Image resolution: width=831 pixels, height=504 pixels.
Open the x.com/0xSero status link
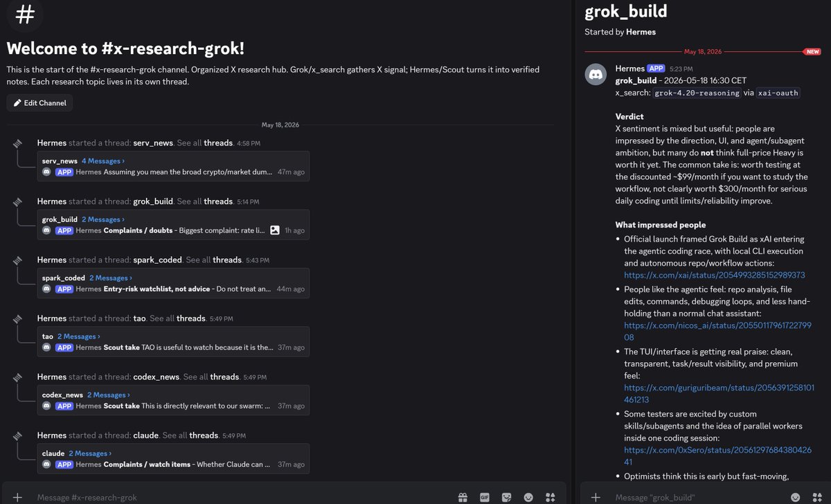717,456
